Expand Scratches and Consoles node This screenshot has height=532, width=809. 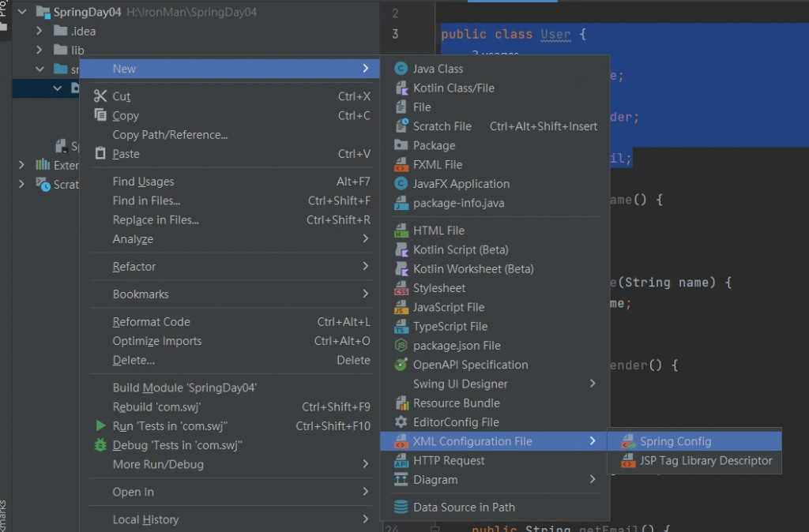[x=21, y=184]
